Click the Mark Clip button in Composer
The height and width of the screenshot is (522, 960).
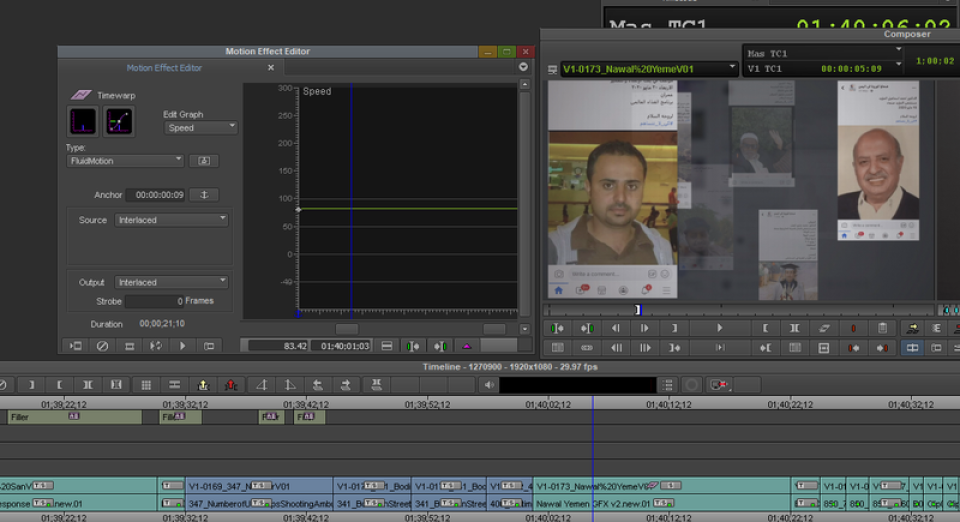pyautogui.click(x=794, y=328)
